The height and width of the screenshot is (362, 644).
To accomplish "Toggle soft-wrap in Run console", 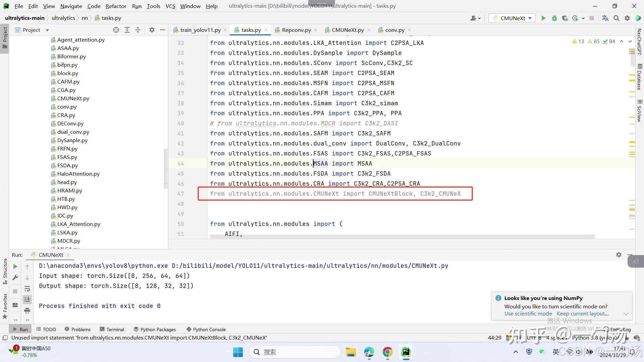I will (27, 289).
